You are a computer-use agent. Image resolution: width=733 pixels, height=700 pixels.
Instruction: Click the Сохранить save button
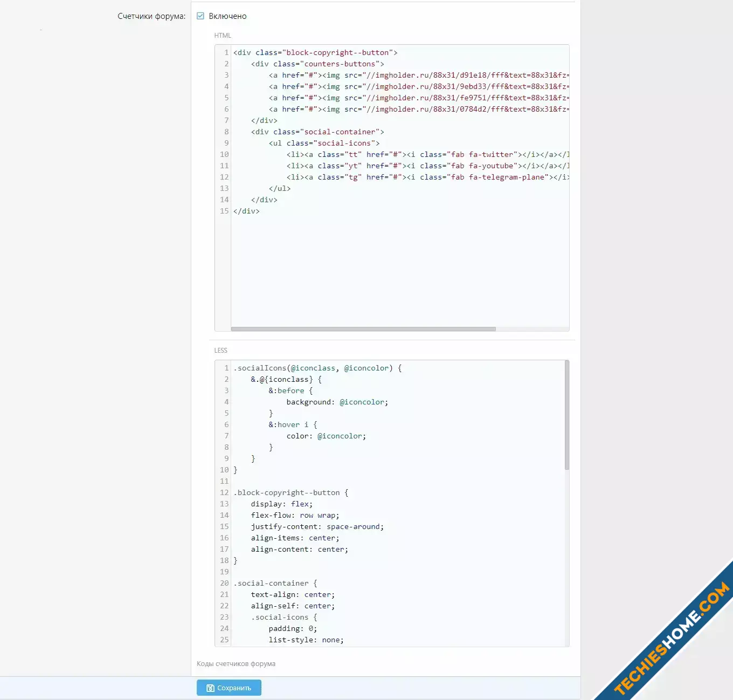(229, 688)
